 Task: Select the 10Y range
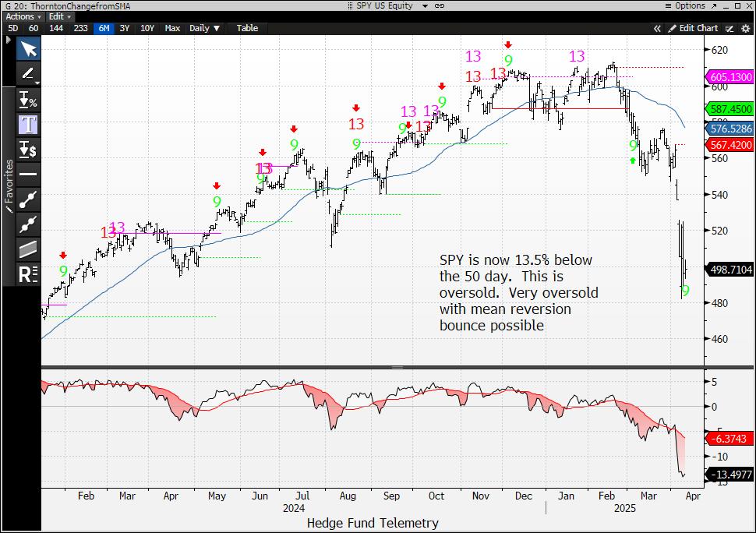tap(147, 28)
